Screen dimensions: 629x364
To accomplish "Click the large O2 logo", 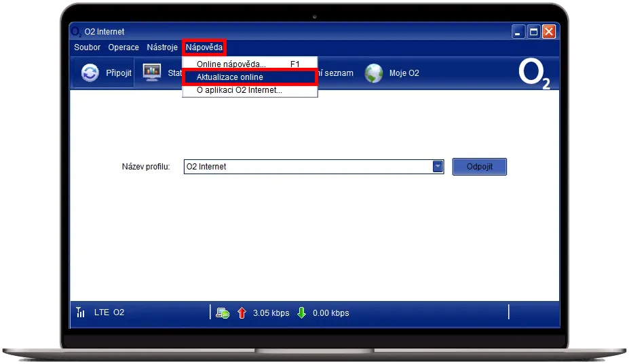I will point(534,74).
